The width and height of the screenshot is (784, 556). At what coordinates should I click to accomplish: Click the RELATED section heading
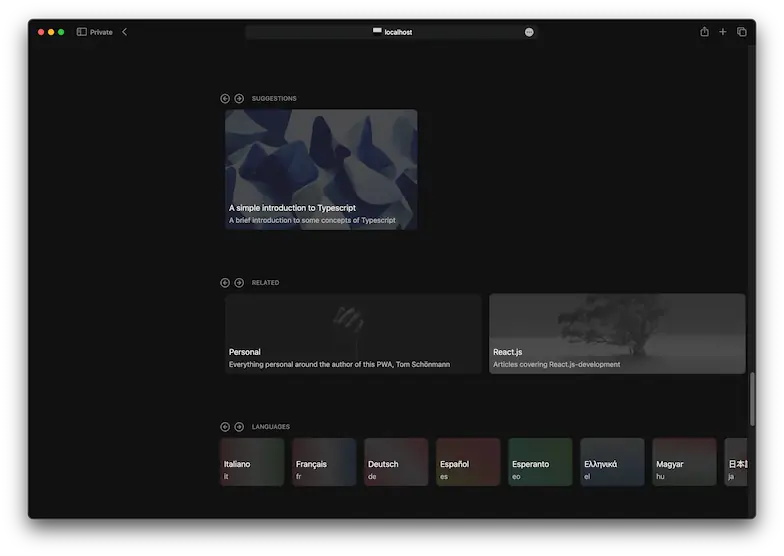coord(266,282)
